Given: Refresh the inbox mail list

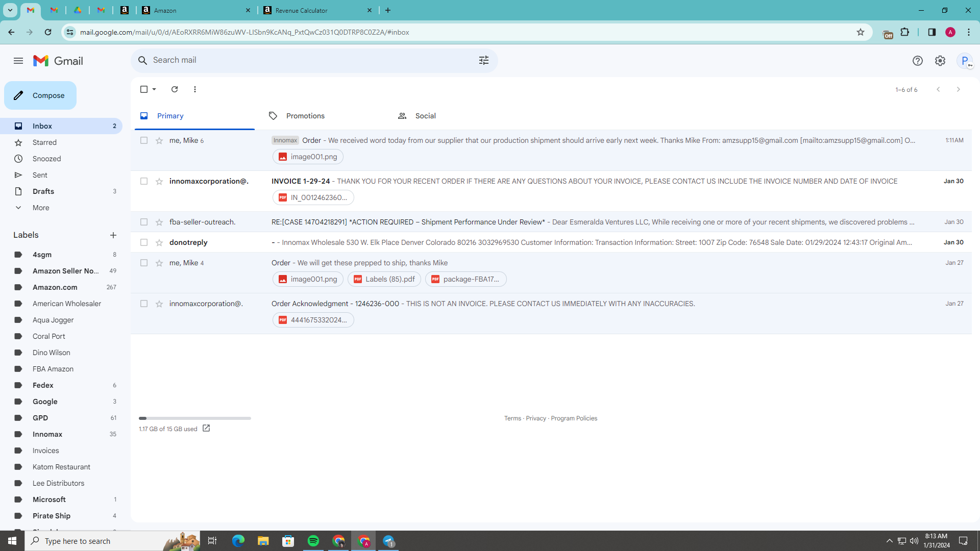Looking at the screenshot, I should [x=175, y=89].
